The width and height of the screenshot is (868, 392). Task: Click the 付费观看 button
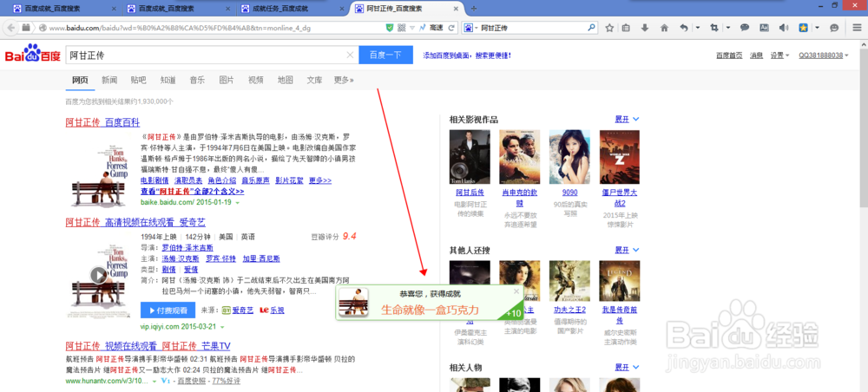point(168,310)
